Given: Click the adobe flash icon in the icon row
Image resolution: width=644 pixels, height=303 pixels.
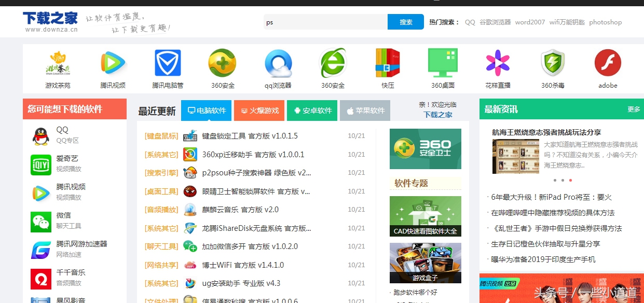Looking at the screenshot, I should (x=607, y=64).
